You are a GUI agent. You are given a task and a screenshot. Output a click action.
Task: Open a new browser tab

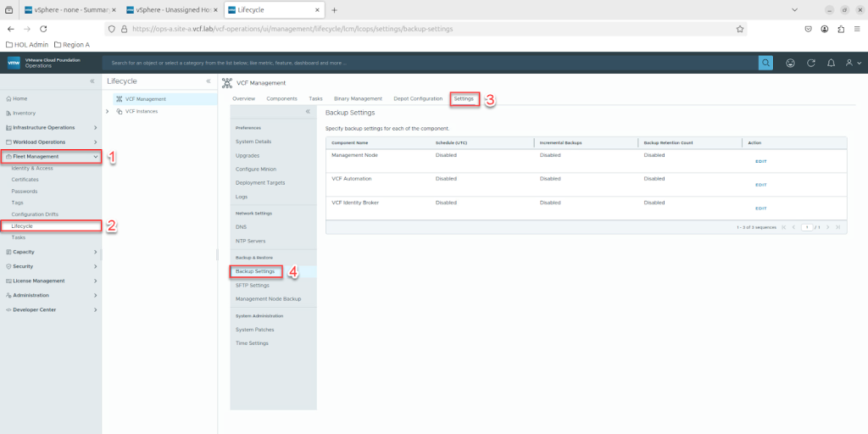[334, 10]
